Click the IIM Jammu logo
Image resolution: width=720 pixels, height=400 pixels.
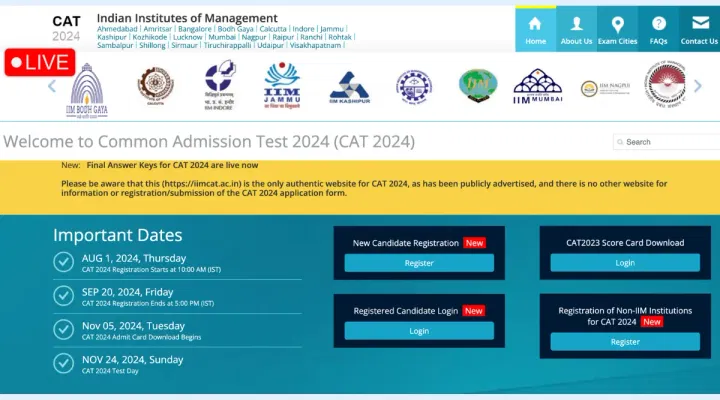(x=281, y=85)
